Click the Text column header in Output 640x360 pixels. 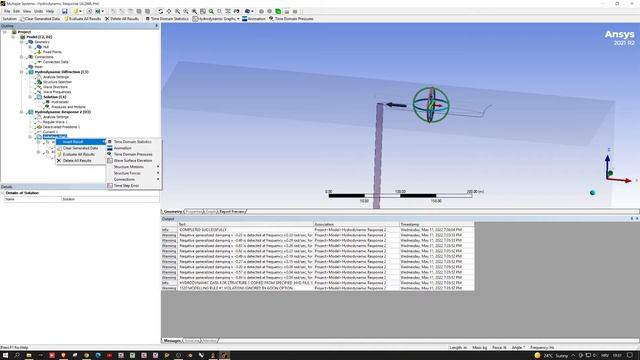pyautogui.click(x=245, y=224)
